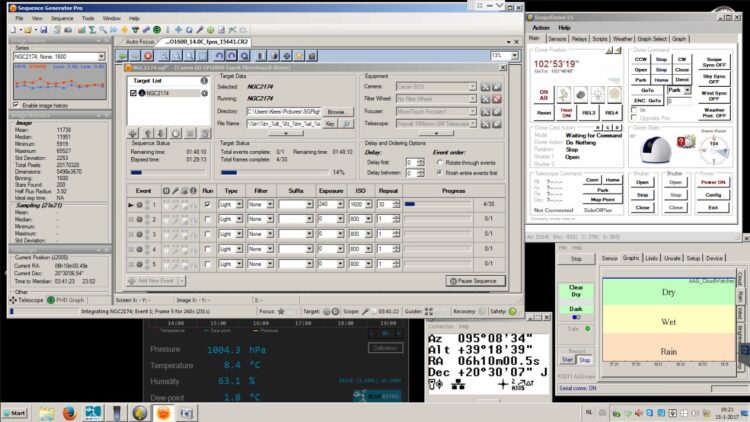
Task: Click the save disk icon in main toolbar
Action: click(44, 30)
